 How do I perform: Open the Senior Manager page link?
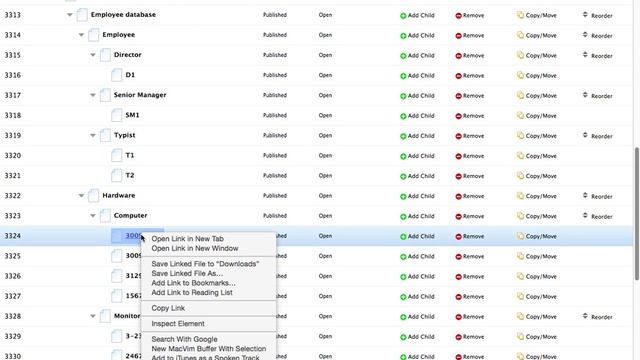140,95
